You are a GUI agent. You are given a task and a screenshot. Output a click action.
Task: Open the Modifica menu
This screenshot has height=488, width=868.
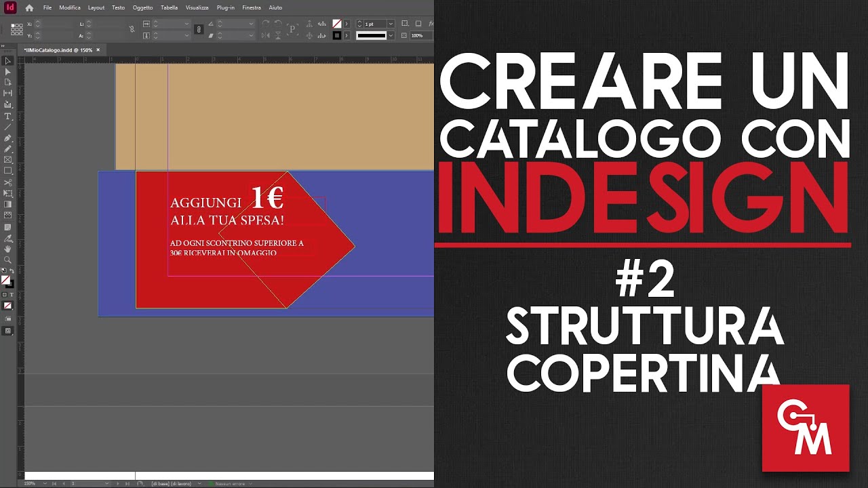pyautogui.click(x=70, y=7)
